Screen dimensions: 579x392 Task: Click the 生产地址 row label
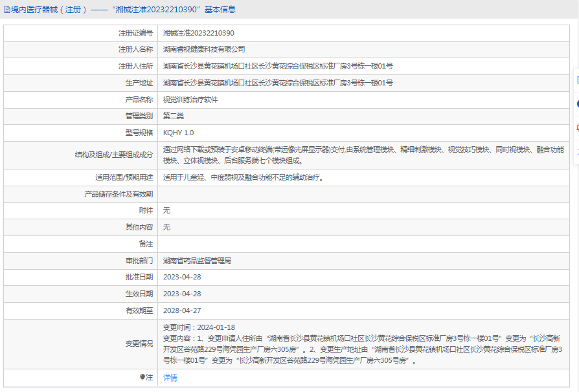click(x=139, y=83)
